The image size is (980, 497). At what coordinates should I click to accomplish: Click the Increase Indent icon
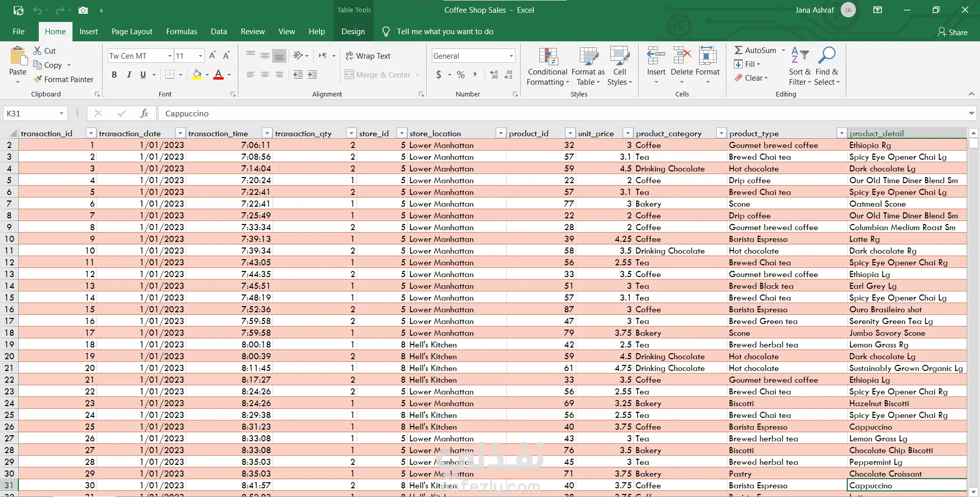click(312, 74)
